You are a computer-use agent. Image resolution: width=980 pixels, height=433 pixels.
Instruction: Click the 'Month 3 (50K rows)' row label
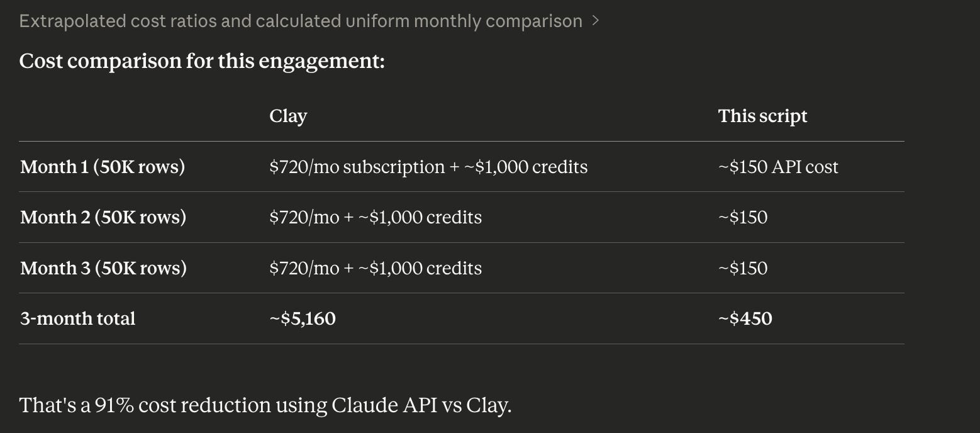(103, 268)
